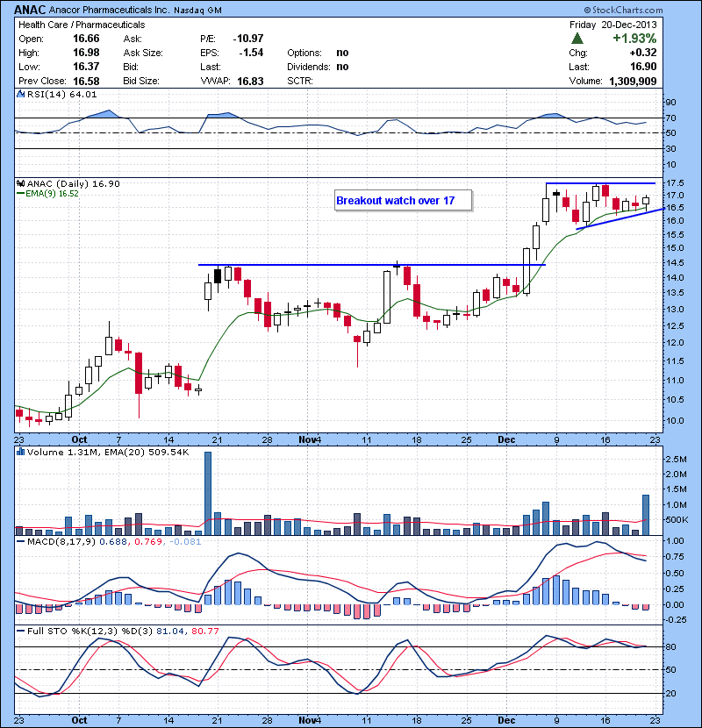Click the tallest volume bar near Oct 21
Image resolution: width=702 pixels, height=728 pixels.
[x=208, y=493]
